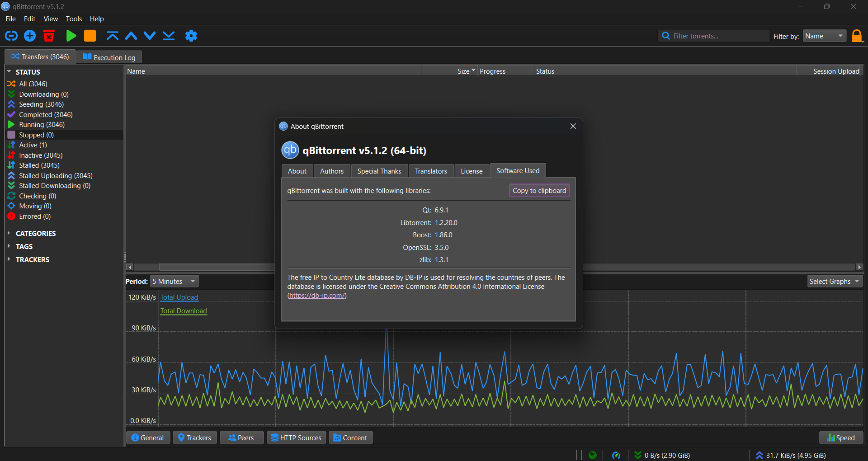The image size is (868, 461).
Task: Open Options with the gear icon
Action: coord(191,36)
